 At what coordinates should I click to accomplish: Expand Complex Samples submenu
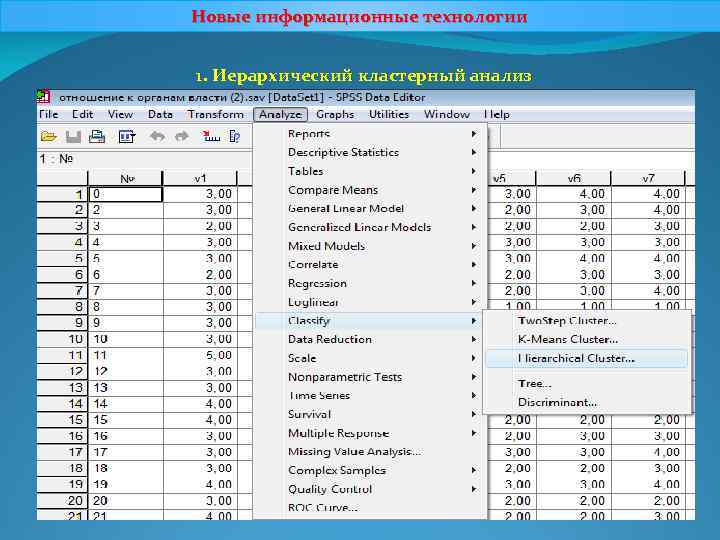click(x=370, y=470)
